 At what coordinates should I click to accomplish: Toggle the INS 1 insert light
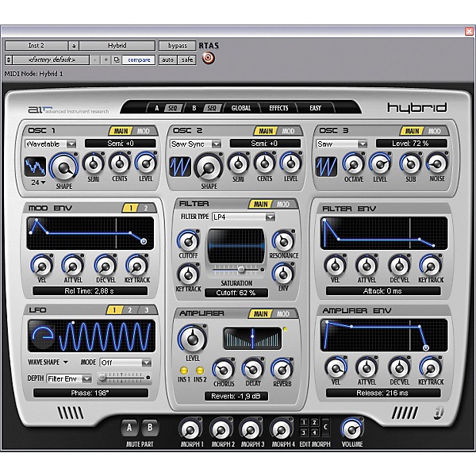coord(184,370)
